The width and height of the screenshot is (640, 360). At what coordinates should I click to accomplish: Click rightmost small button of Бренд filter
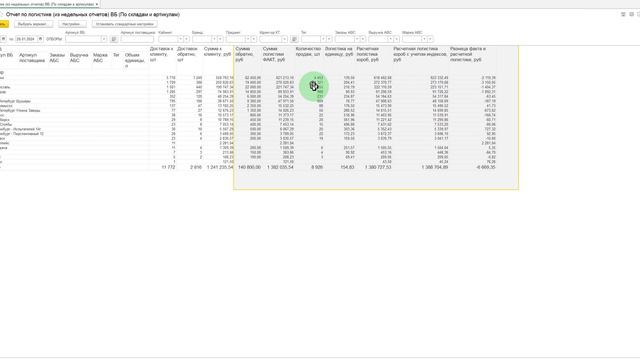coord(220,39)
